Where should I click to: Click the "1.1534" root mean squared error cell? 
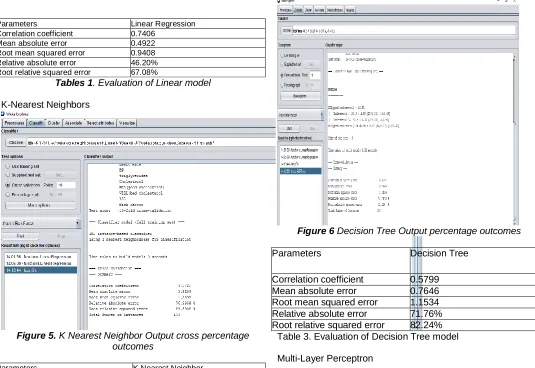pos(473,302)
